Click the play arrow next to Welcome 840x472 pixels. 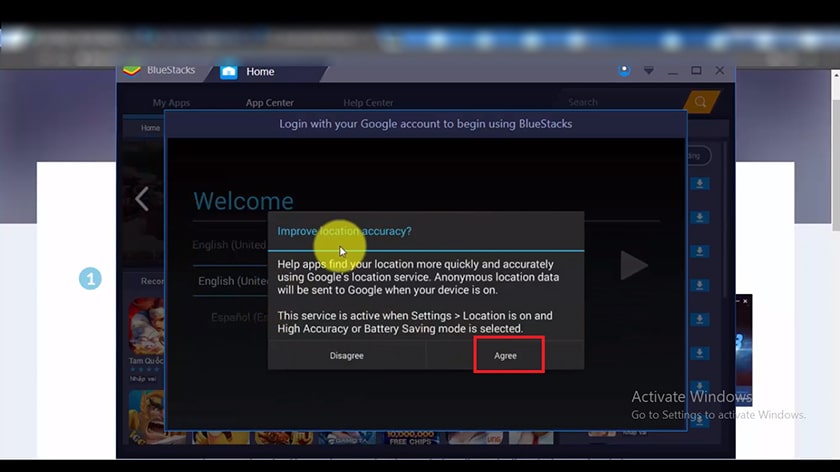(x=633, y=265)
